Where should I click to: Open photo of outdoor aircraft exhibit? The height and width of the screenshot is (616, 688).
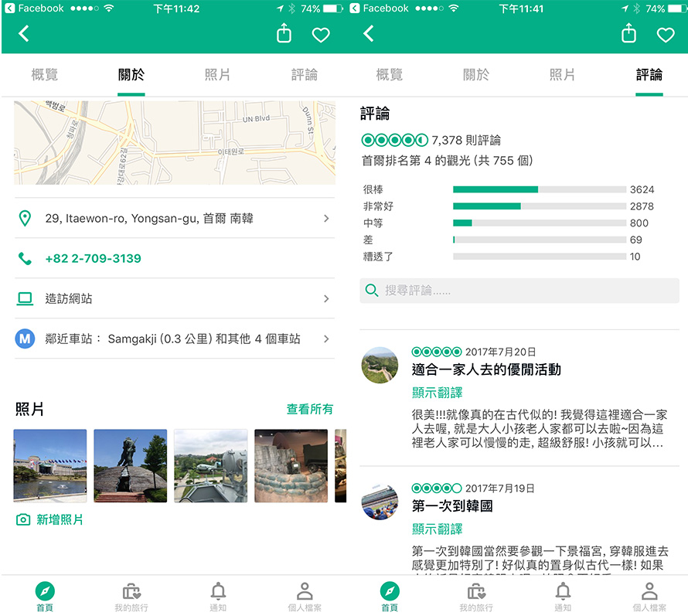(x=210, y=466)
